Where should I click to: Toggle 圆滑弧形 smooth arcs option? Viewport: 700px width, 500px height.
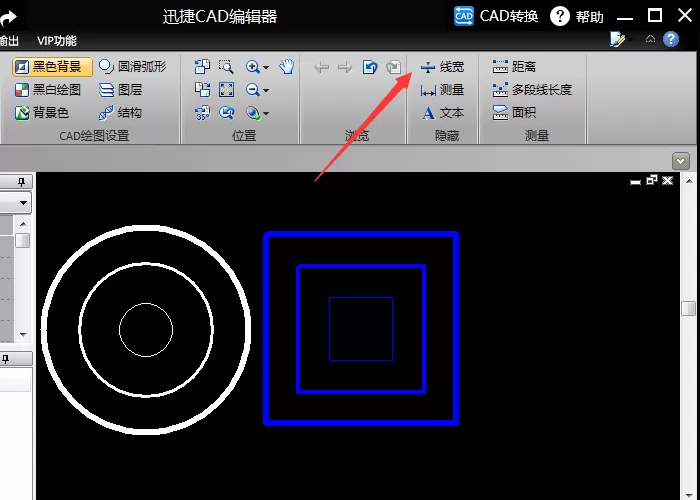(132, 67)
